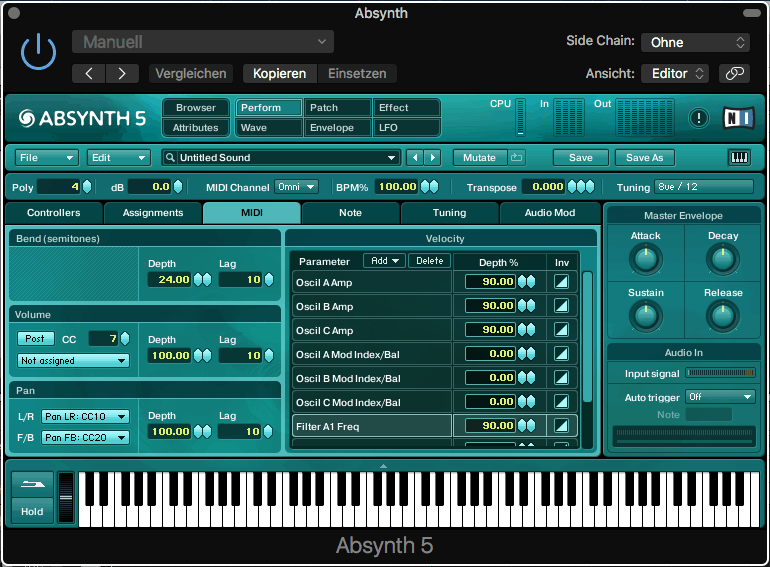Image resolution: width=770 pixels, height=567 pixels.
Task: Open the Envelope window tab
Action: [332, 128]
